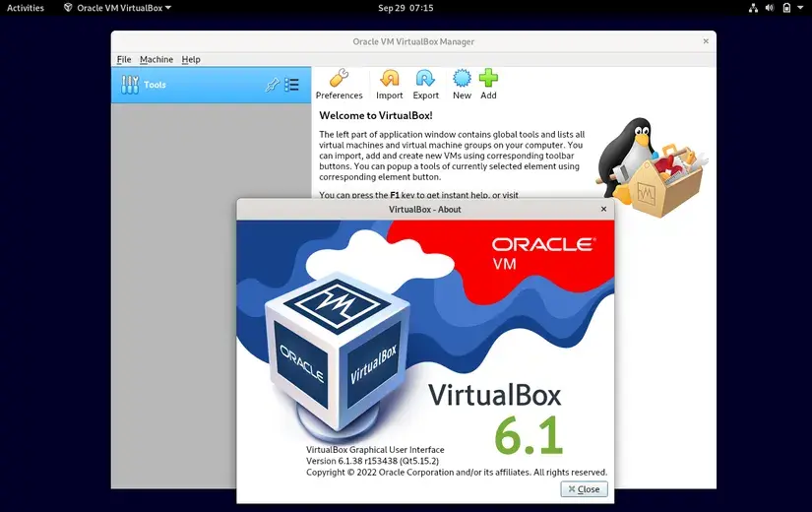
Task: Click the network icon in top bar
Action: tap(754, 8)
